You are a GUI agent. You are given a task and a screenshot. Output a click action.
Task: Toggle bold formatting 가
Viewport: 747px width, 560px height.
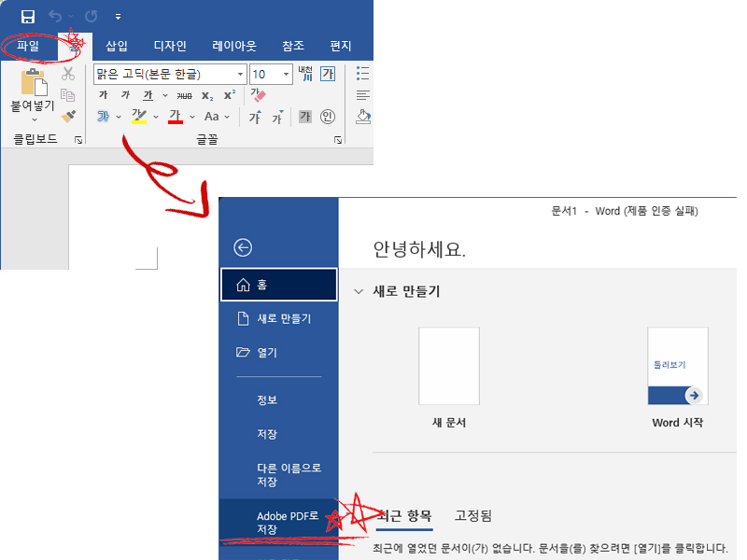(103, 95)
